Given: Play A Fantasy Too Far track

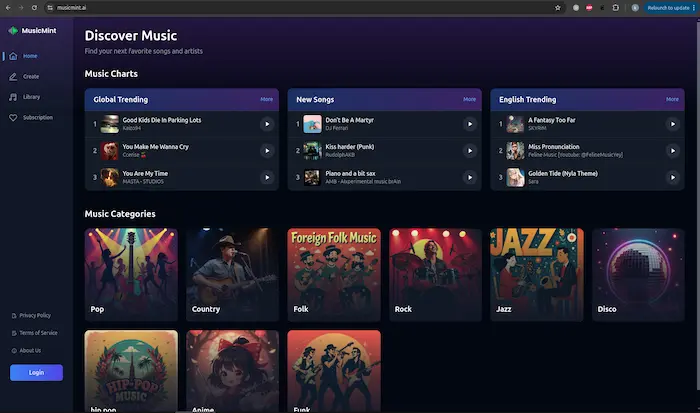Looking at the screenshot, I should (673, 124).
